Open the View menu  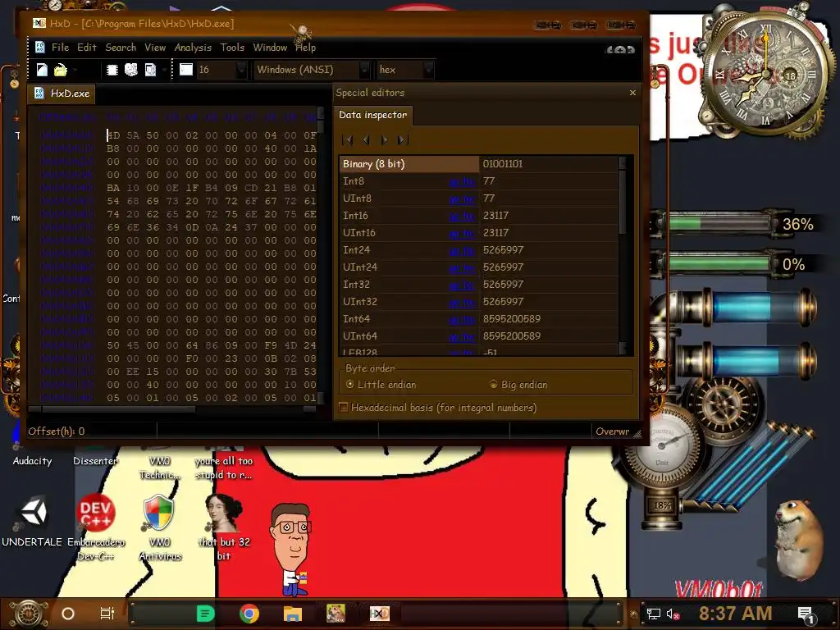(x=155, y=47)
